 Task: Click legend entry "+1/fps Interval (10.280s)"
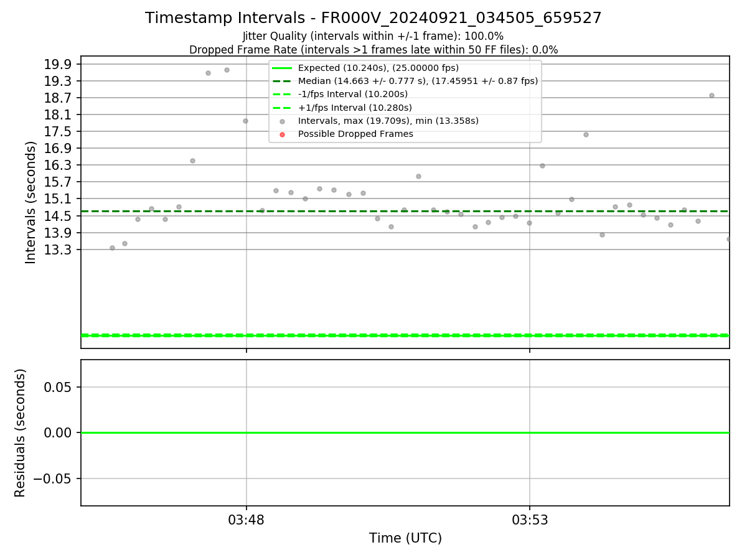click(355, 108)
